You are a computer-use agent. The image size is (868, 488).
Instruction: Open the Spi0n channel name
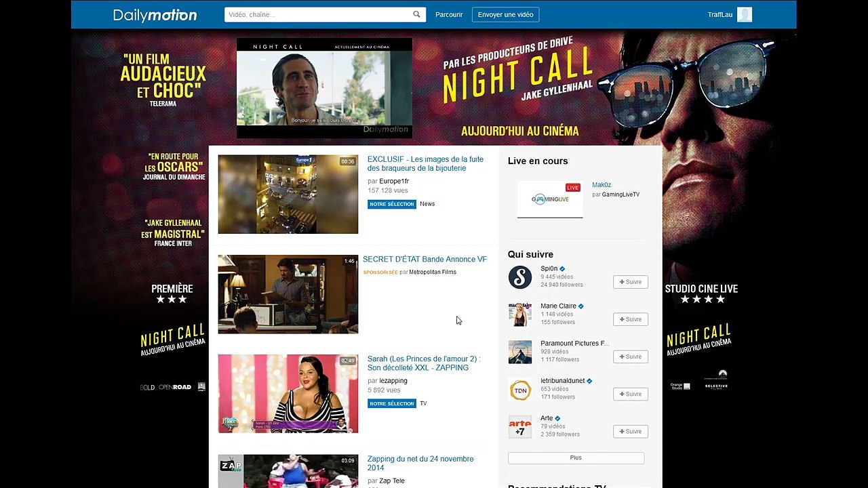(x=549, y=268)
